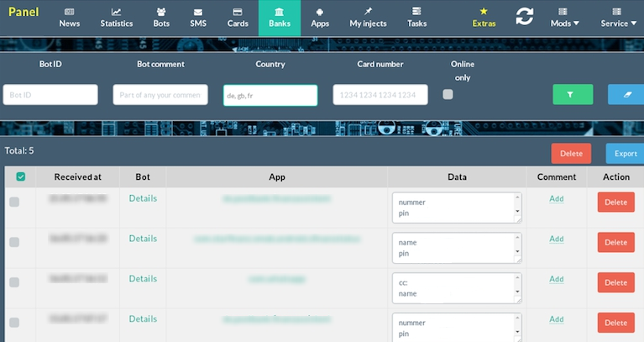Go to My injects
Image resolution: width=644 pixels, height=342 pixels.
click(x=368, y=18)
